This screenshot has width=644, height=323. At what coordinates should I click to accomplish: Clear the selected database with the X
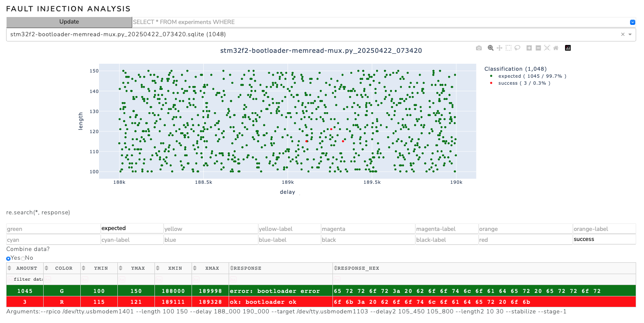[x=623, y=34]
